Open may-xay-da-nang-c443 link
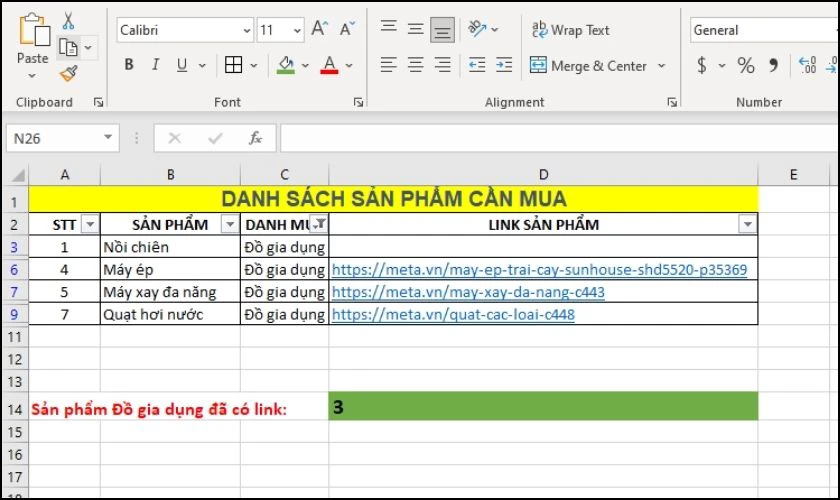 click(x=468, y=292)
